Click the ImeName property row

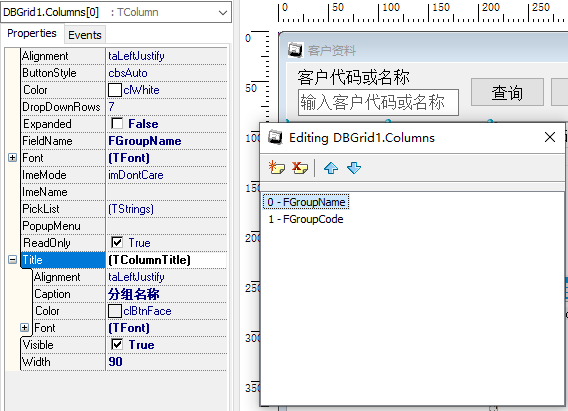click(124, 192)
